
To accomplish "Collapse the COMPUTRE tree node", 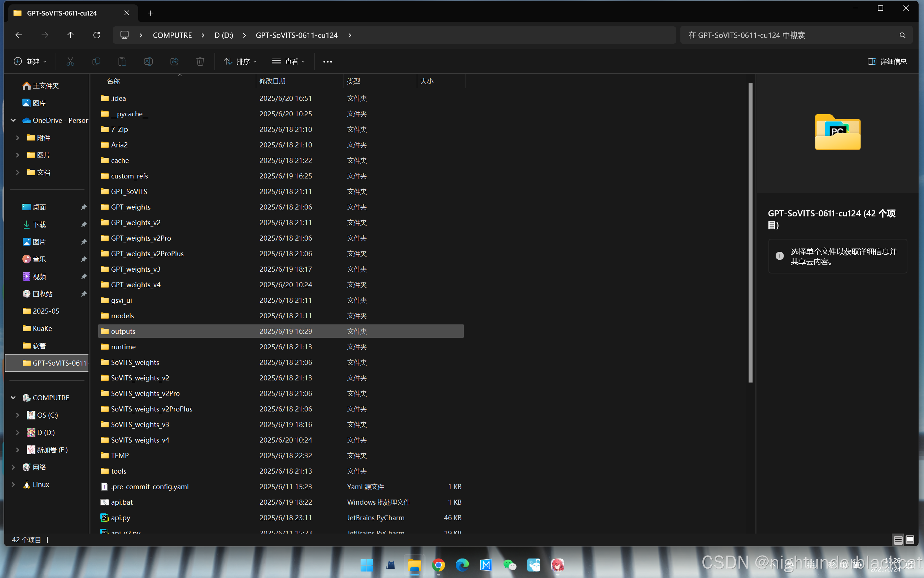I will click(13, 398).
